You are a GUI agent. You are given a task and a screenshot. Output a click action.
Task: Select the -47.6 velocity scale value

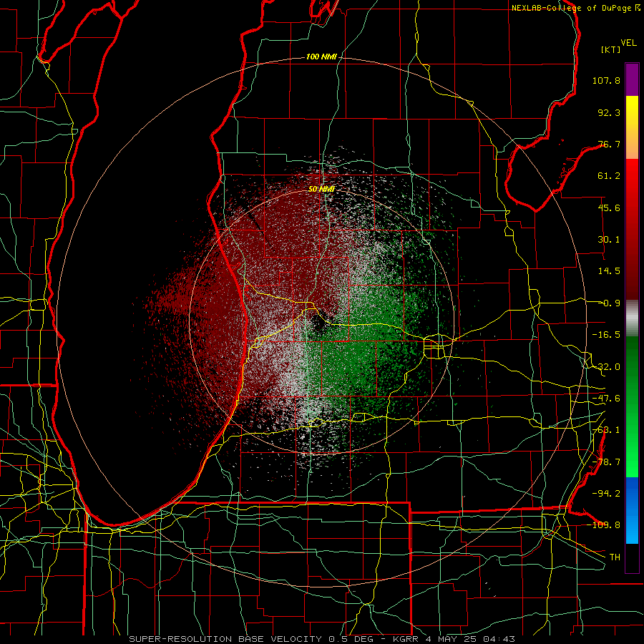coord(606,399)
